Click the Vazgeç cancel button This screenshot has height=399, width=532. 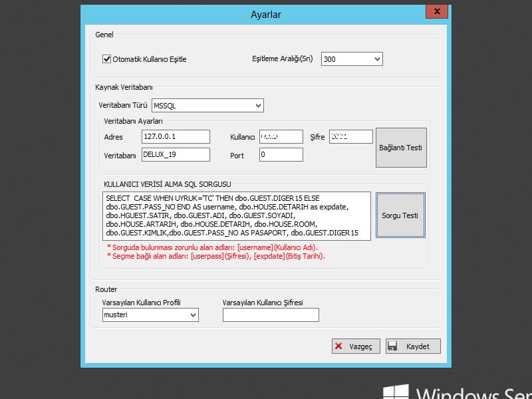click(356, 346)
